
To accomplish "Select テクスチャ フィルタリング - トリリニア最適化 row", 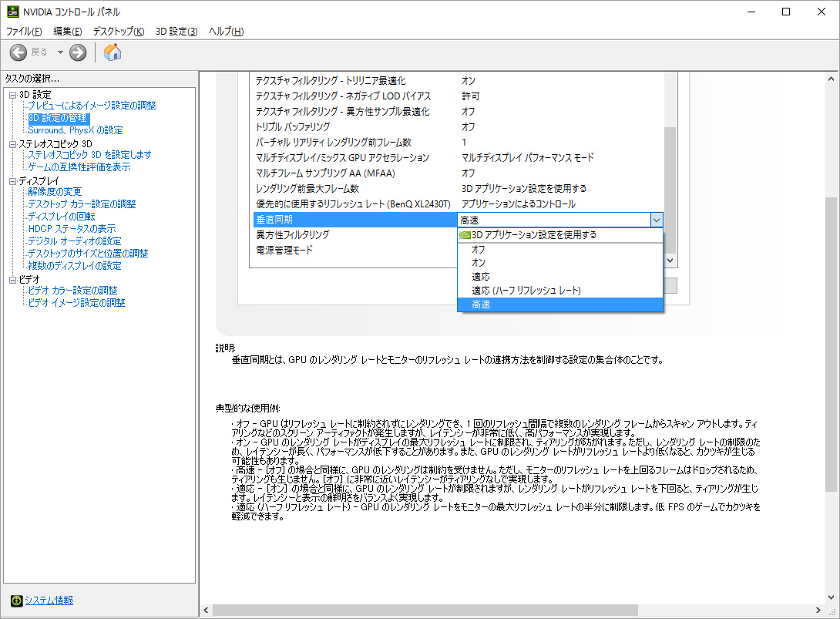I will click(x=458, y=81).
